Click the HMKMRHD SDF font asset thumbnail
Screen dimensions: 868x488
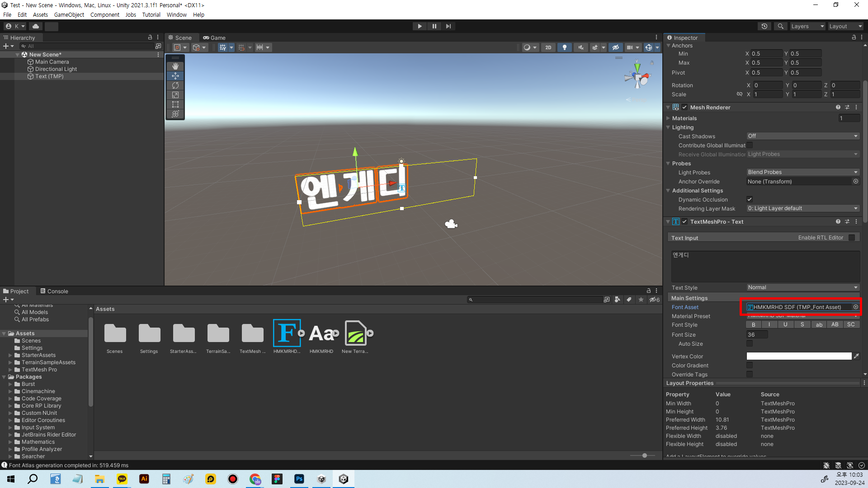point(287,333)
